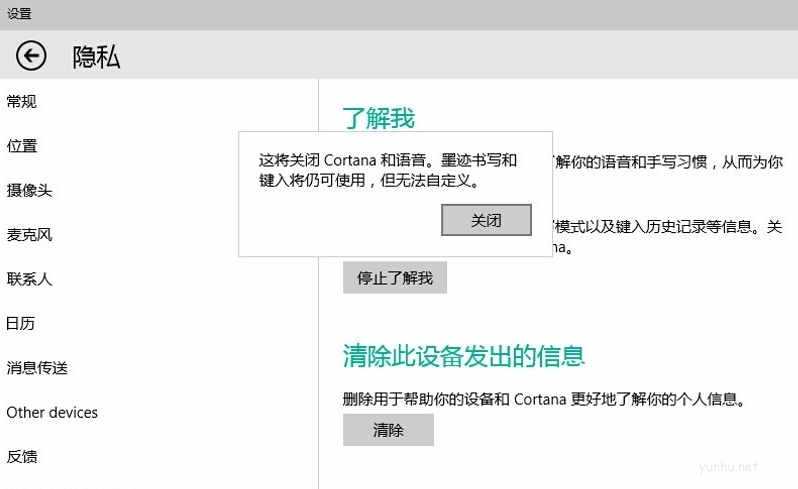Select 反馈 in the sidebar
Image resolution: width=798 pixels, height=489 pixels.
[22, 456]
